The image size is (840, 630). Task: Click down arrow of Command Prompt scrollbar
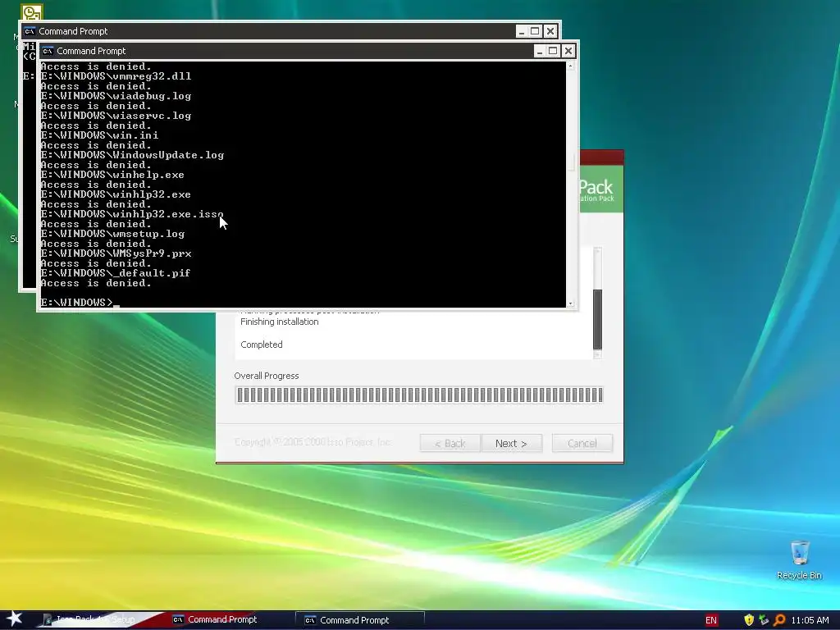[571, 304]
